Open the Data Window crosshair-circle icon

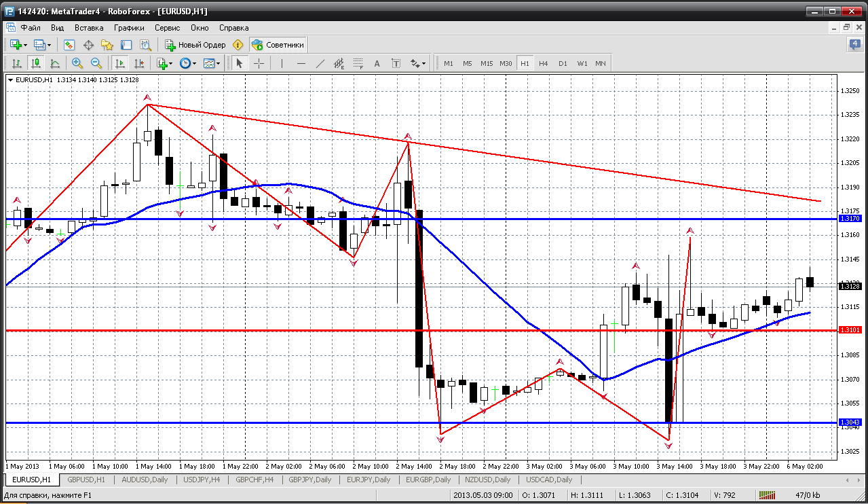point(88,45)
